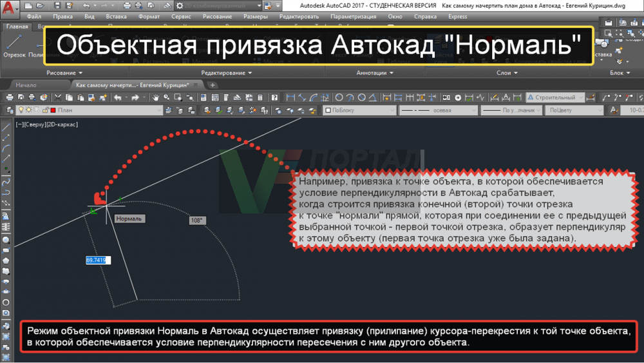Screen dimensions: 644x363
Task: Click the Undo arrow in quick access toolbar
Action: tap(87, 5)
